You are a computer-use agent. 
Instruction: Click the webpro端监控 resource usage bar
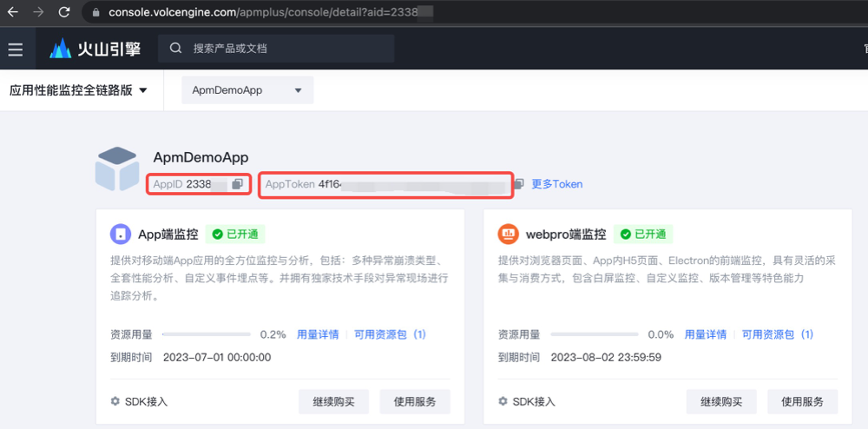[x=594, y=334]
